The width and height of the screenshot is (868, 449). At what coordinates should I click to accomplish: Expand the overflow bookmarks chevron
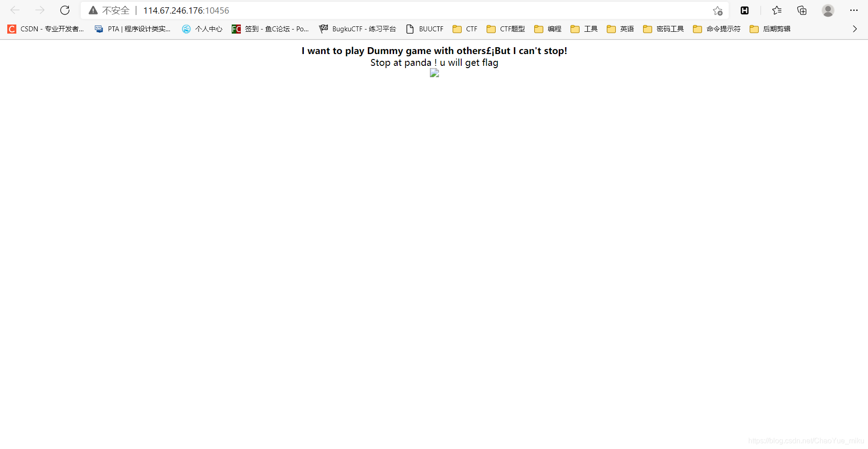click(855, 29)
